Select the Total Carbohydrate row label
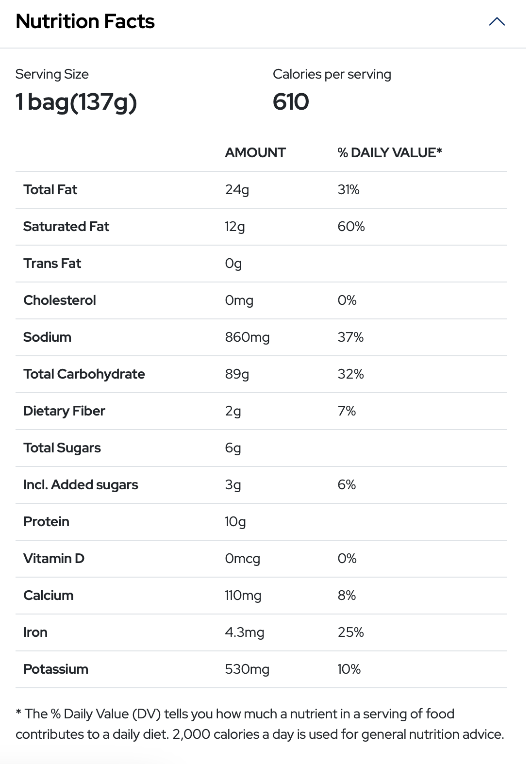The width and height of the screenshot is (532, 764). 84,374
